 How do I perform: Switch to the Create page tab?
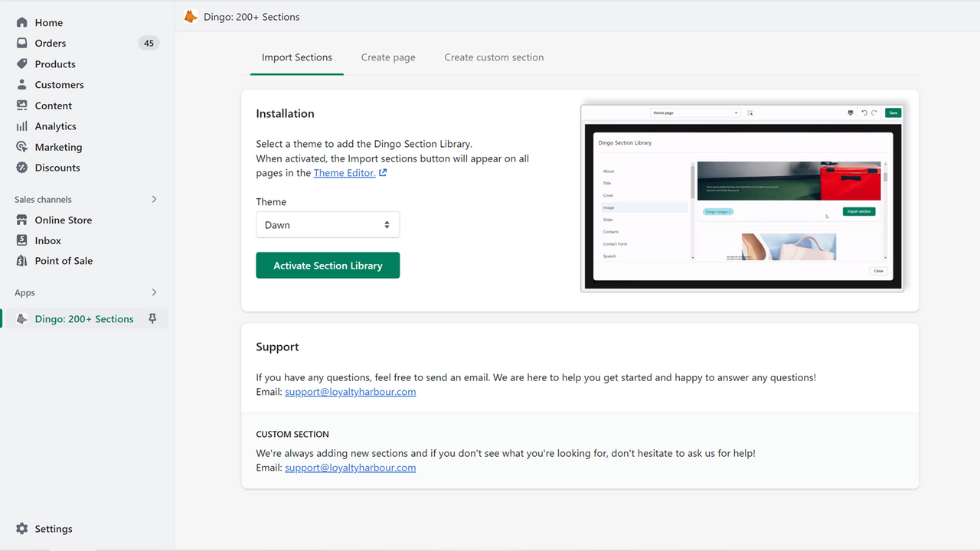point(387,57)
